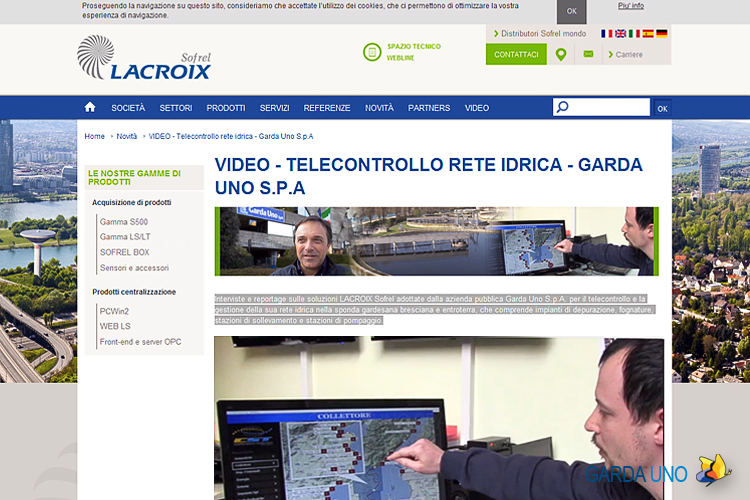This screenshot has width=750, height=500.
Task: Open the PARTNERS menu
Action: [429, 108]
